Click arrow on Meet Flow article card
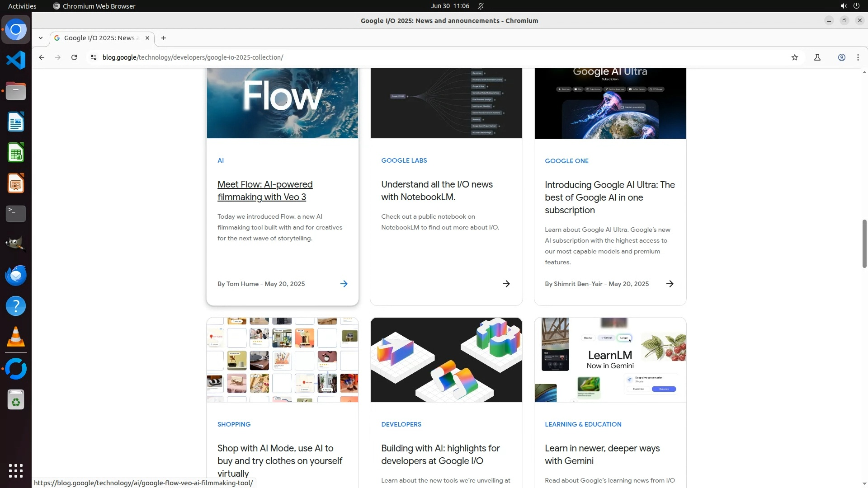The image size is (868, 488). (x=344, y=284)
